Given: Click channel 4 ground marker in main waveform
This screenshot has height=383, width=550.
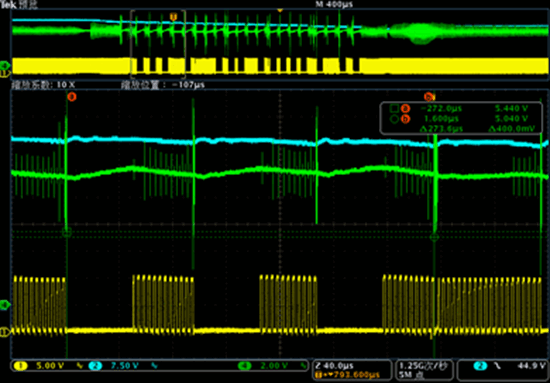Looking at the screenshot, I should (5, 305).
